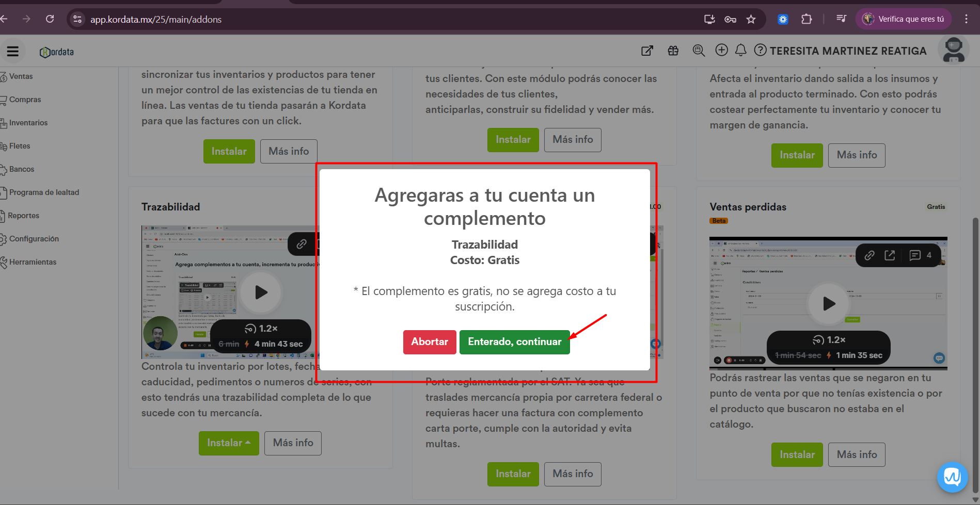980x505 pixels.
Task: Confirm with Enterado, continuar button
Action: point(514,342)
